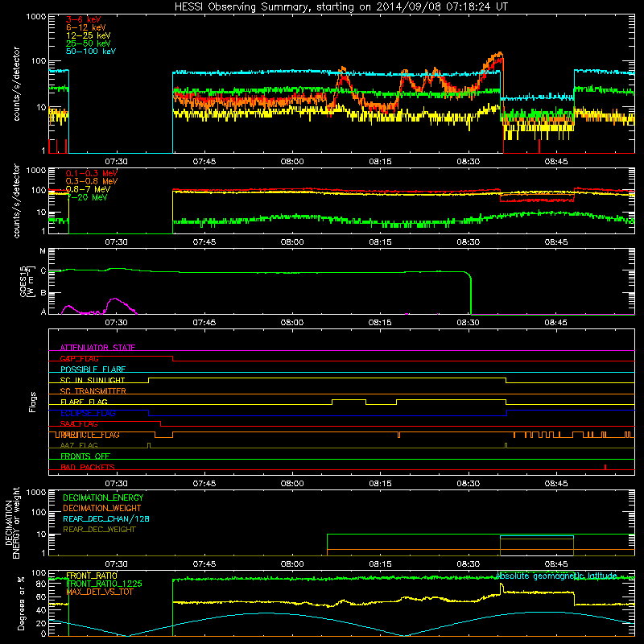Select the ATTENUATOR_STATE flag label
Viewport: 644px width, 644px height.
(97, 348)
